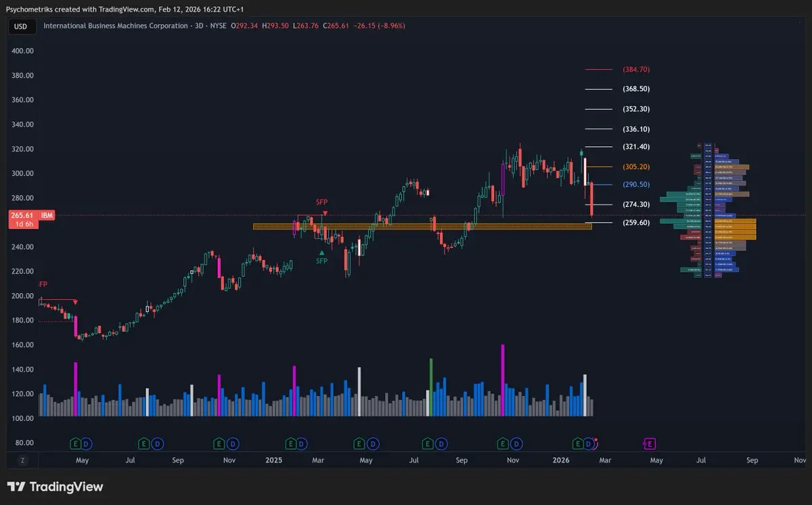Click 380.00 on the price axis
The image size is (812, 505).
coord(24,75)
